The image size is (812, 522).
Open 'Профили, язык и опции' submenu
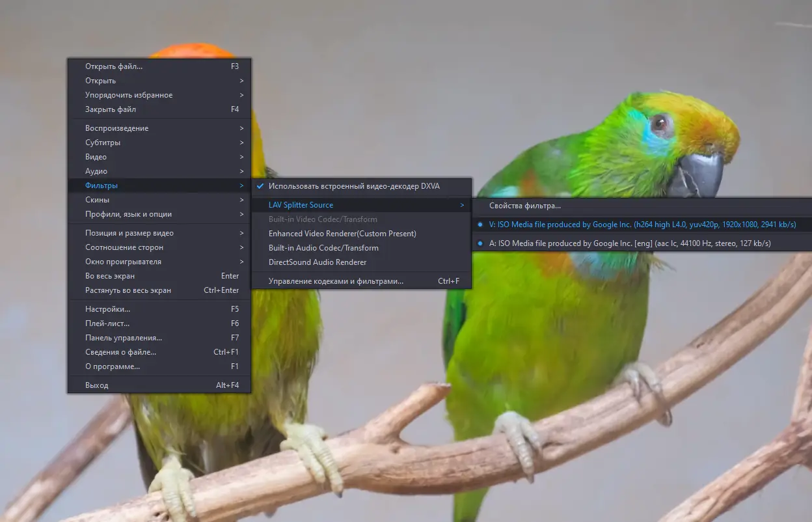click(x=159, y=214)
